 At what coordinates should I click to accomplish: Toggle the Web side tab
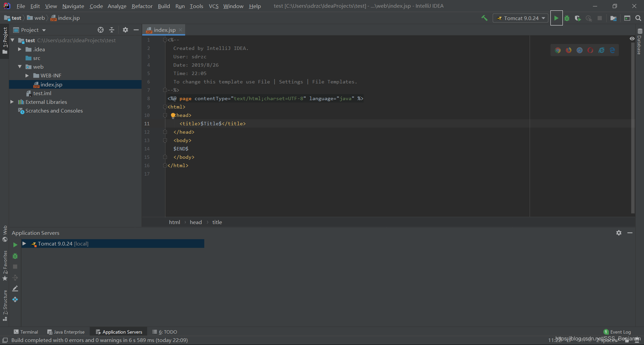point(5,233)
